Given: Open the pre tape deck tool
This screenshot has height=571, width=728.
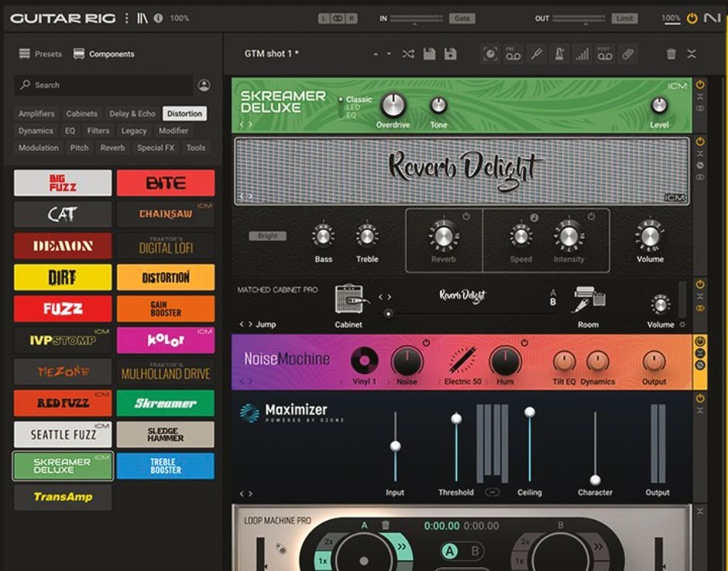Looking at the screenshot, I should click(x=513, y=54).
